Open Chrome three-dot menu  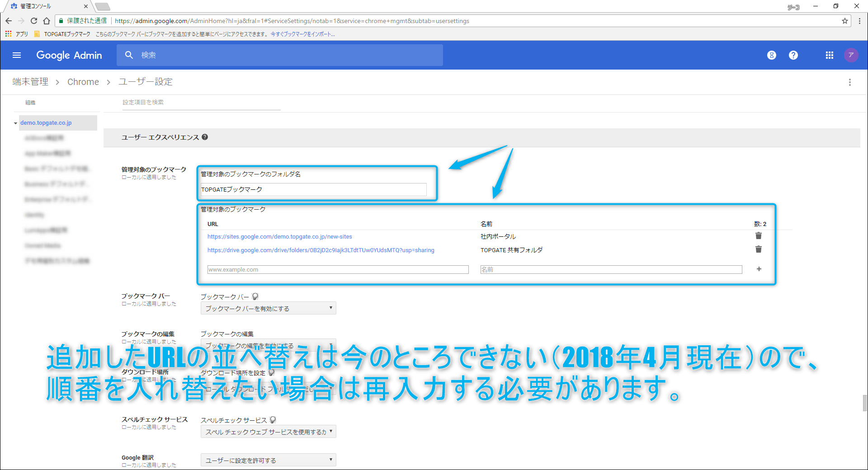859,21
